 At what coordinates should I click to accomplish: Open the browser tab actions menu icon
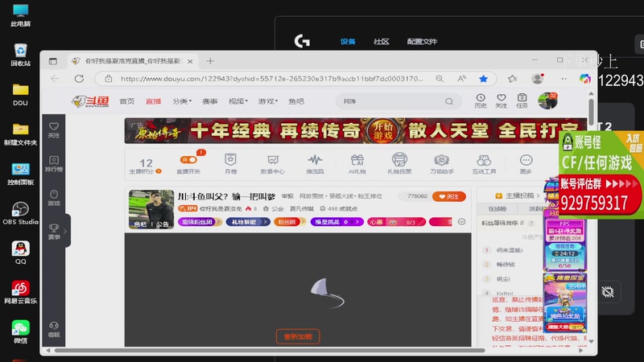[53, 61]
